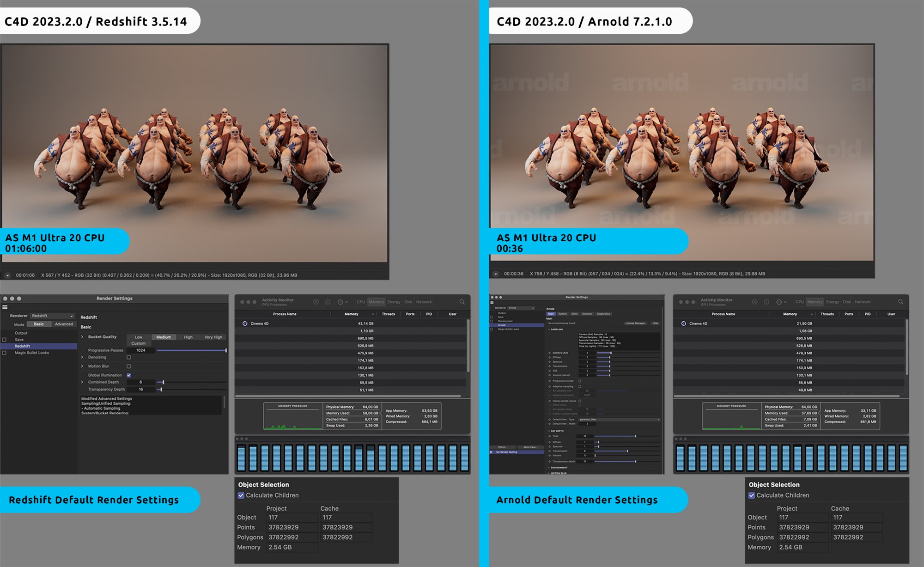Switch to Energy tab in left Activity Monitor
This screenshot has width=924, height=567.
pyautogui.click(x=394, y=302)
